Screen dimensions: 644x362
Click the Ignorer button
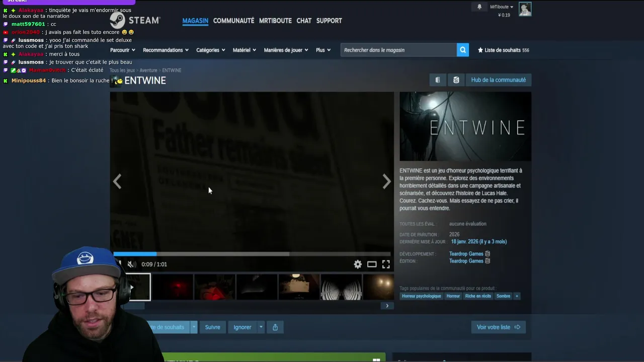point(242,327)
